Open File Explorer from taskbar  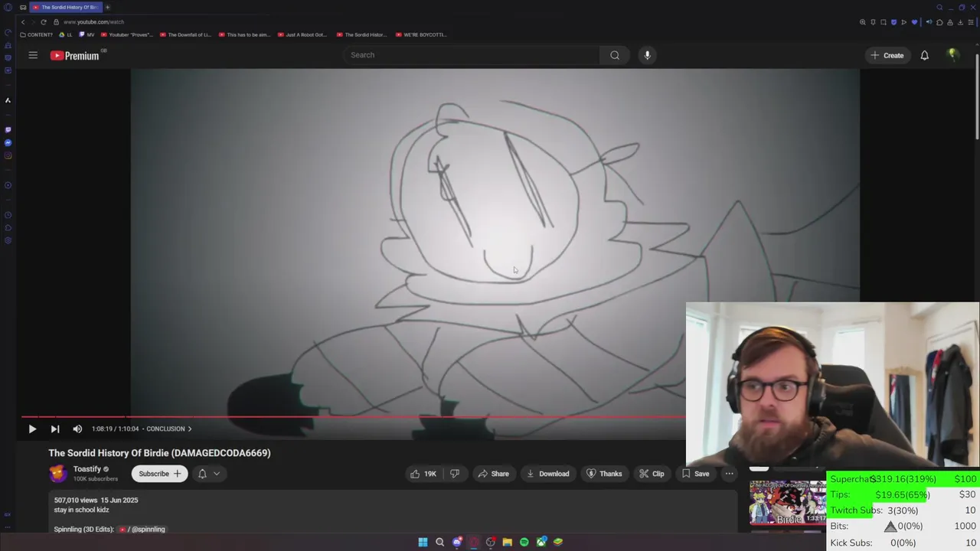507,542
